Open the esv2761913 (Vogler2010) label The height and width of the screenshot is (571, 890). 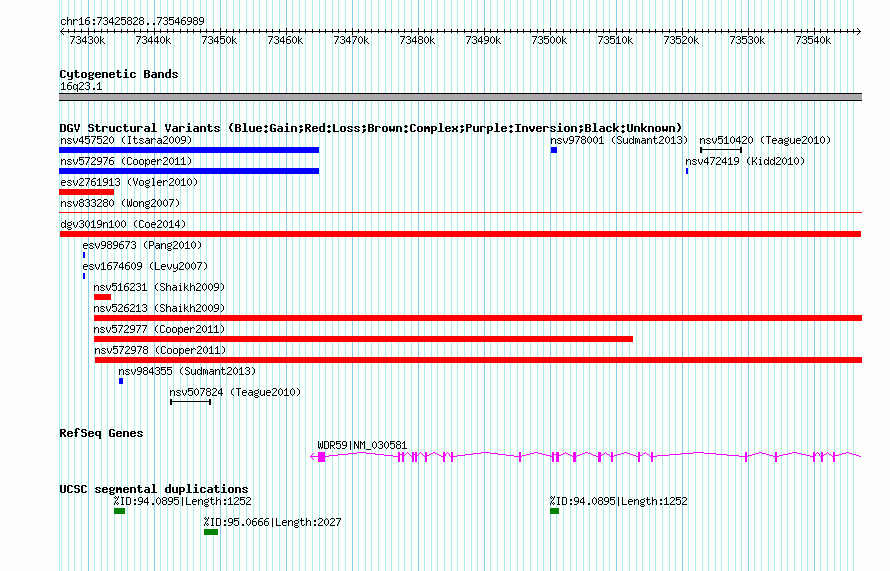[x=129, y=182]
